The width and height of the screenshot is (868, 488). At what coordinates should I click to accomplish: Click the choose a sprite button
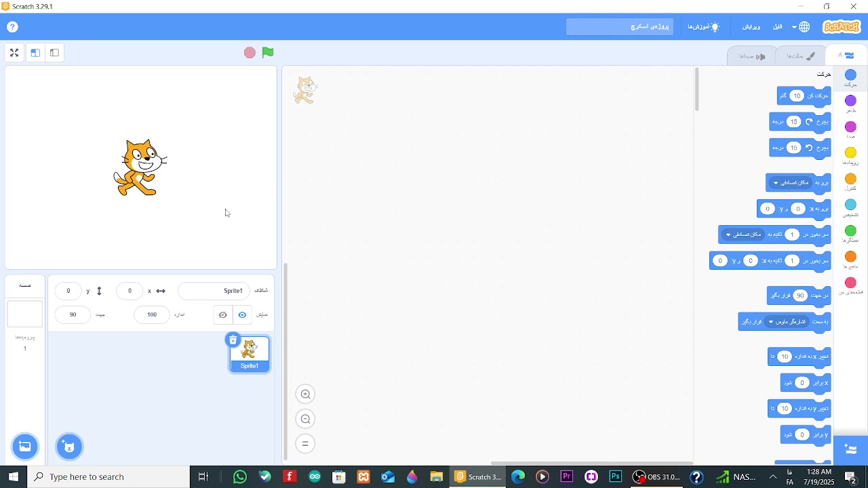point(69,446)
